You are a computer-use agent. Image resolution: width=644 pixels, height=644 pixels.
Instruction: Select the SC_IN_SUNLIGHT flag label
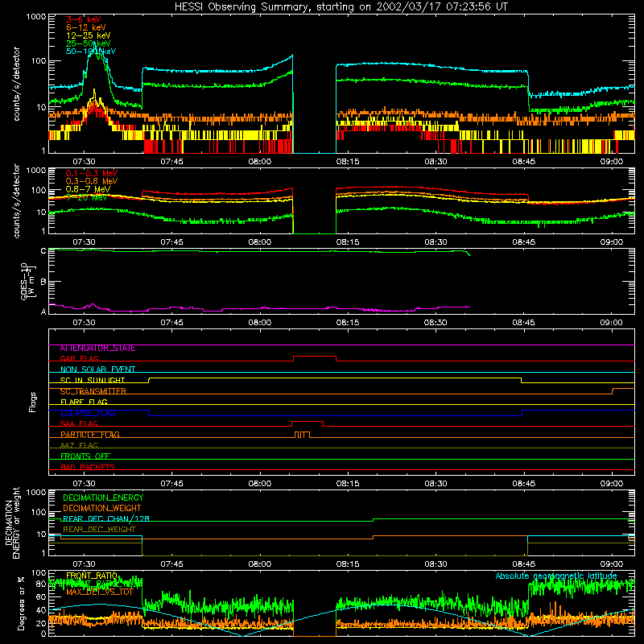pos(93,380)
